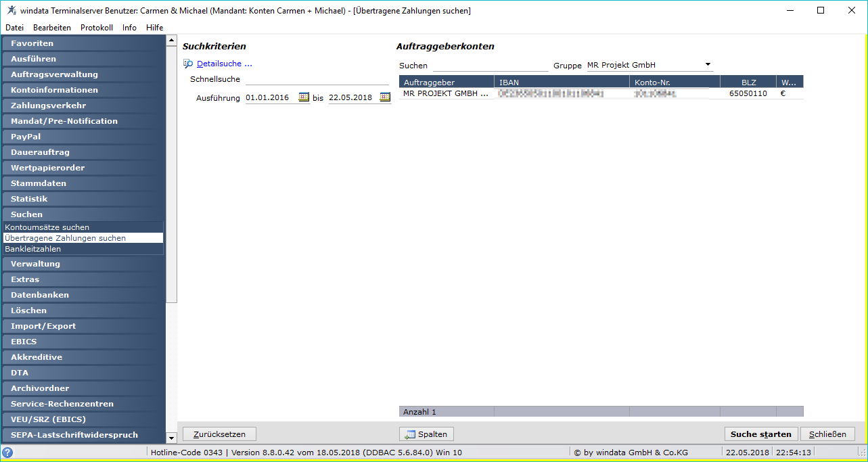
Task: Open the Detailsuche link
Action: [x=225, y=64]
